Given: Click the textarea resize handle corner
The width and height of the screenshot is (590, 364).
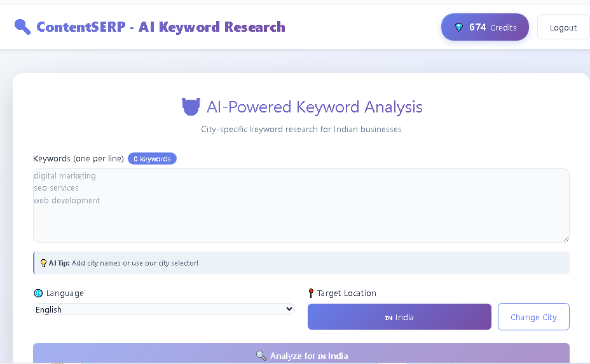Looking at the screenshot, I should click(x=566, y=239).
